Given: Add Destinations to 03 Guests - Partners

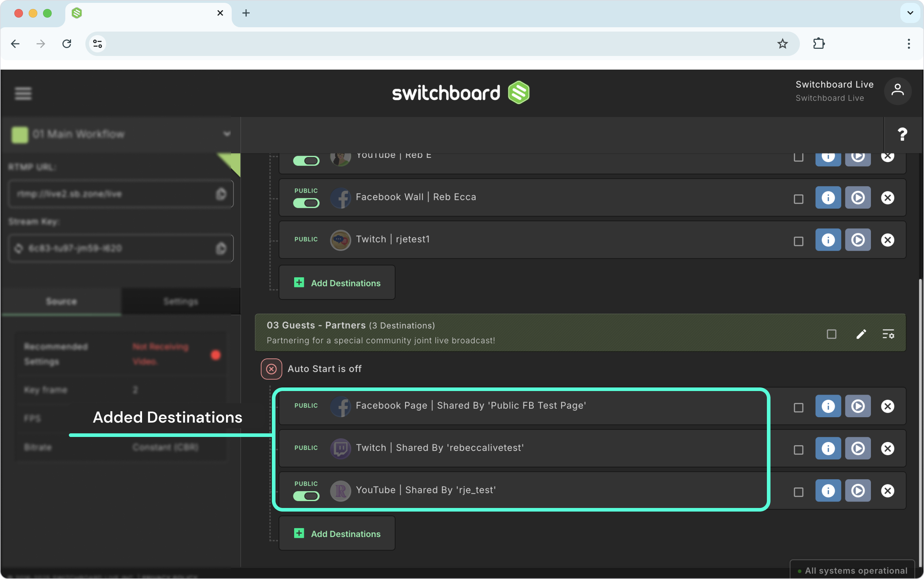Looking at the screenshot, I should pyautogui.click(x=337, y=533).
